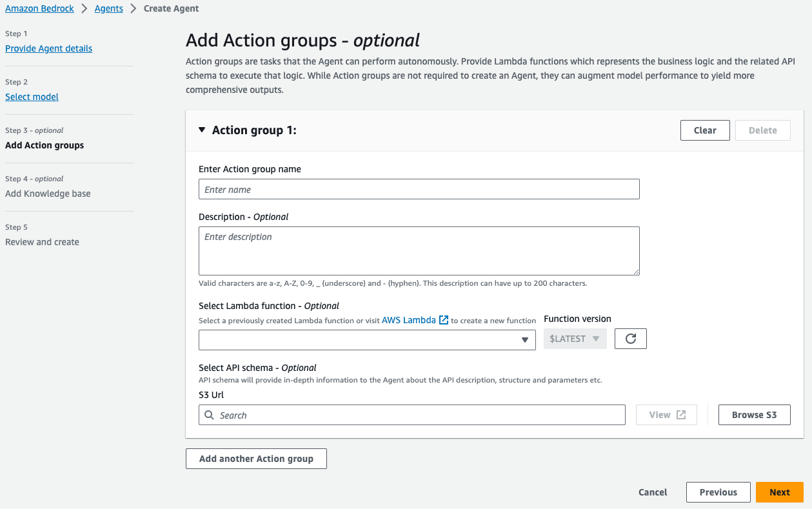Collapse the Action group 1 section triangle
This screenshot has height=509, width=812.
pyautogui.click(x=202, y=130)
